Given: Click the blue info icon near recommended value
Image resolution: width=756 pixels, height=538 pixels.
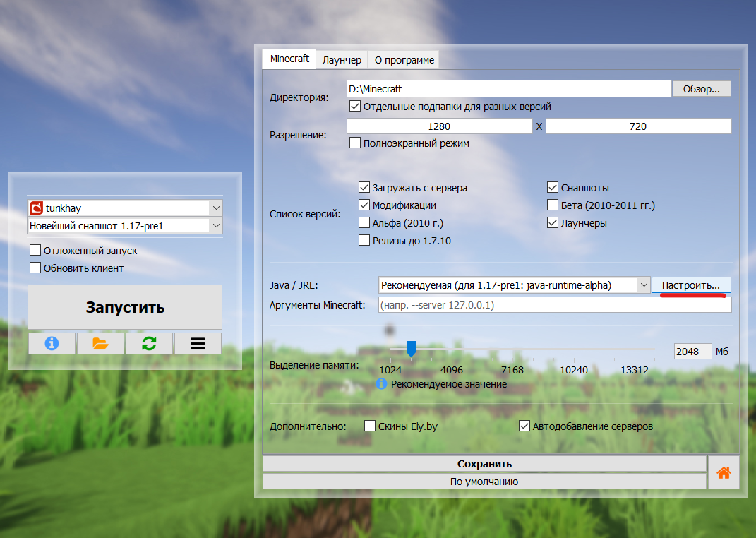Looking at the screenshot, I should (x=382, y=384).
